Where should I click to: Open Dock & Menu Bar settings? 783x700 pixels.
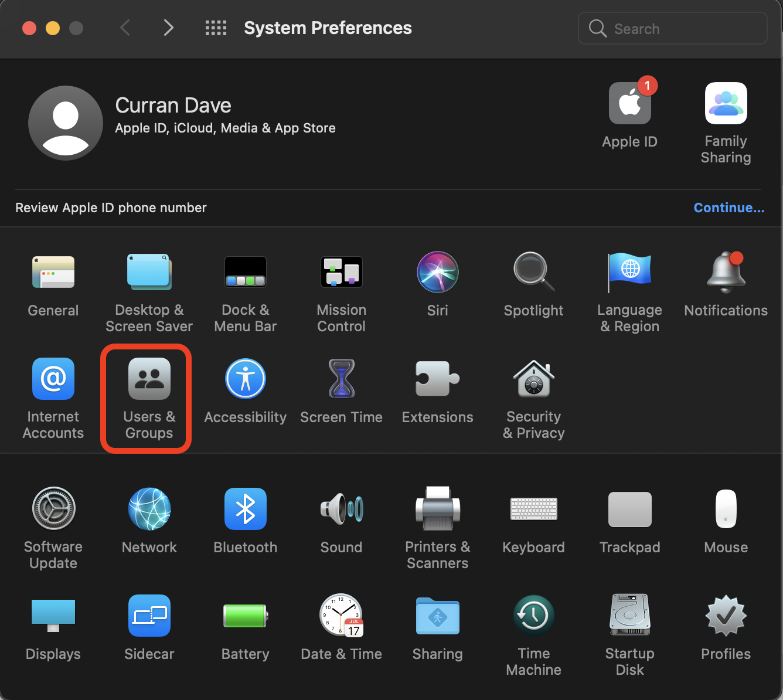(x=245, y=273)
